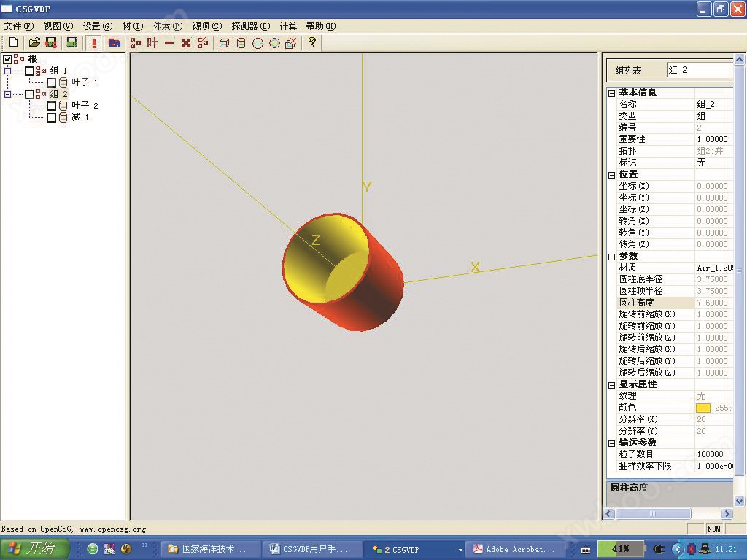Click the 开始 Start button
This screenshot has height=560, width=747.
[x=35, y=548]
